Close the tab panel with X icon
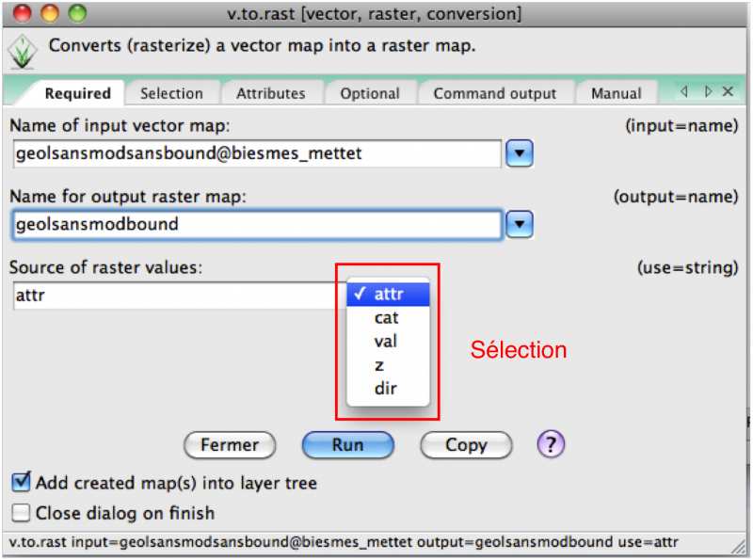 728,92
